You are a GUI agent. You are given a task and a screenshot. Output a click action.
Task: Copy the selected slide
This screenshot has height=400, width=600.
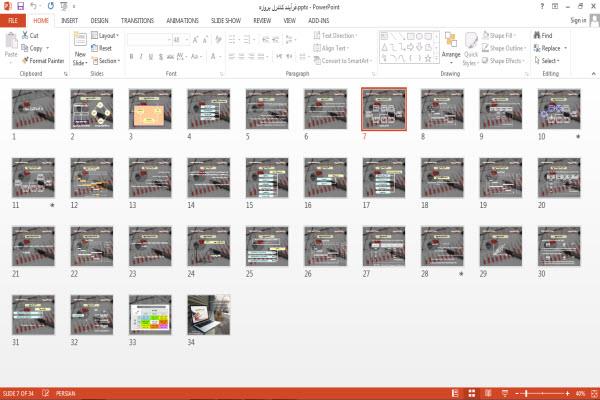tap(32, 48)
